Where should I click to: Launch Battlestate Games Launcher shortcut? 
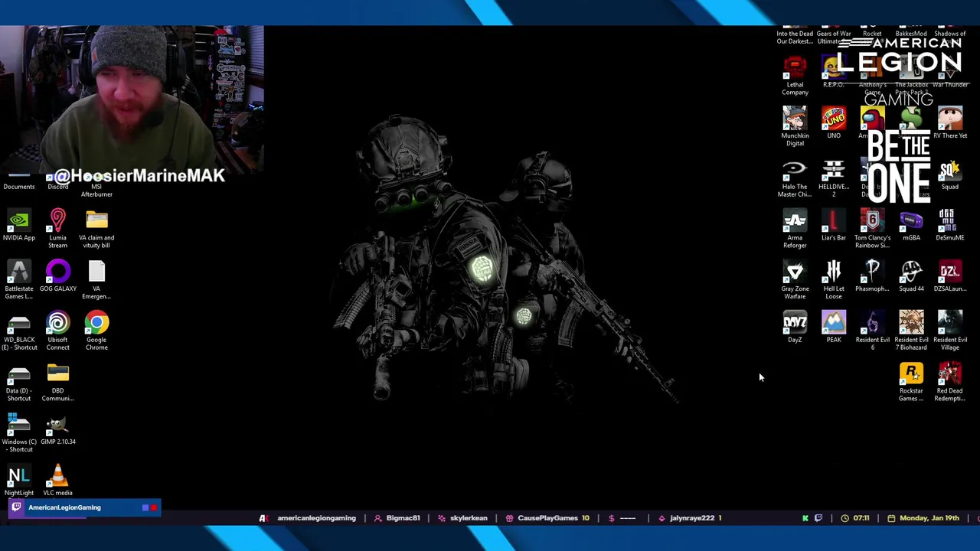pyautogui.click(x=19, y=279)
